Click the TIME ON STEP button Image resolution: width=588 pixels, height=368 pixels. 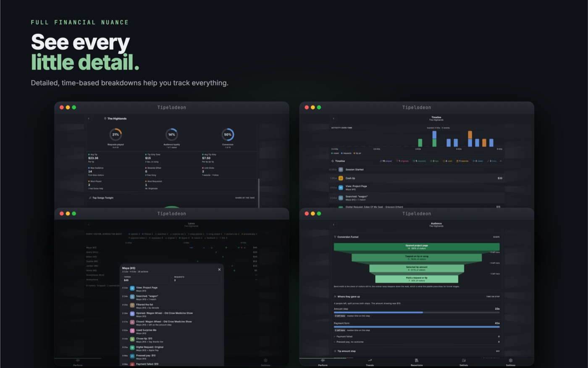(x=493, y=297)
